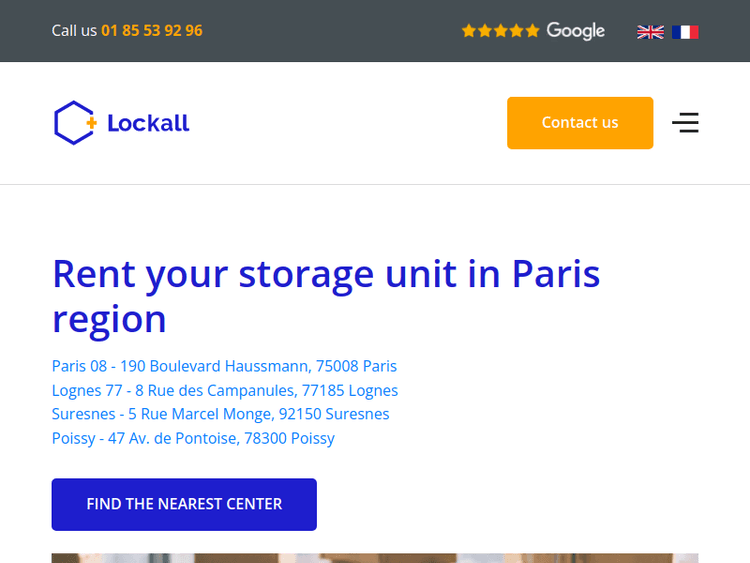Call phone number 01 85 53 92 96
The width and height of the screenshot is (750, 563).
(x=152, y=31)
